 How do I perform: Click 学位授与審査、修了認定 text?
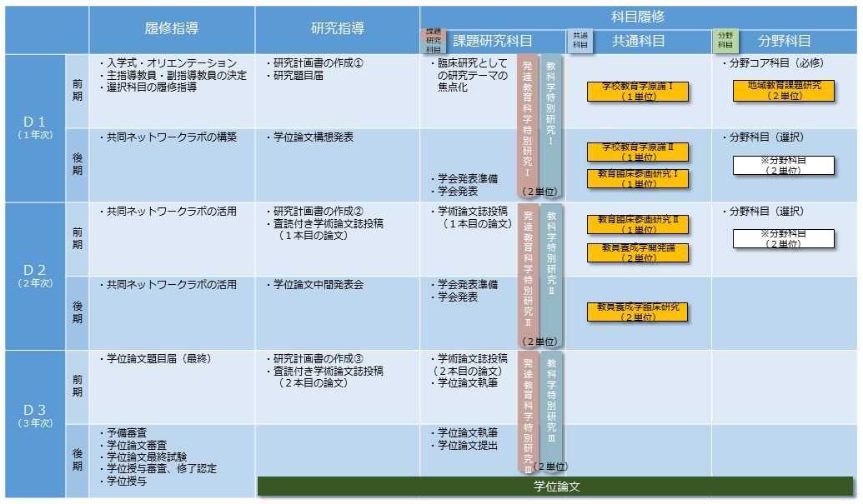(x=162, y=469)
